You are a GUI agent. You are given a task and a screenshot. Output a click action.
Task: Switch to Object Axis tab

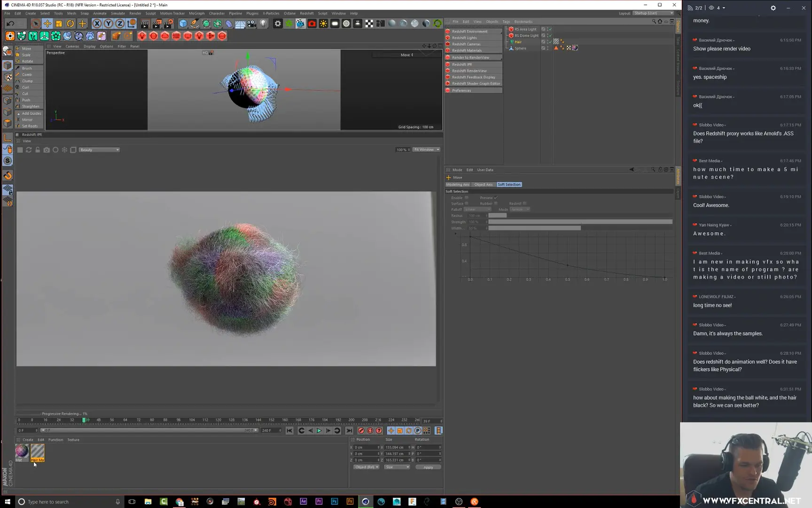(484, 184)
